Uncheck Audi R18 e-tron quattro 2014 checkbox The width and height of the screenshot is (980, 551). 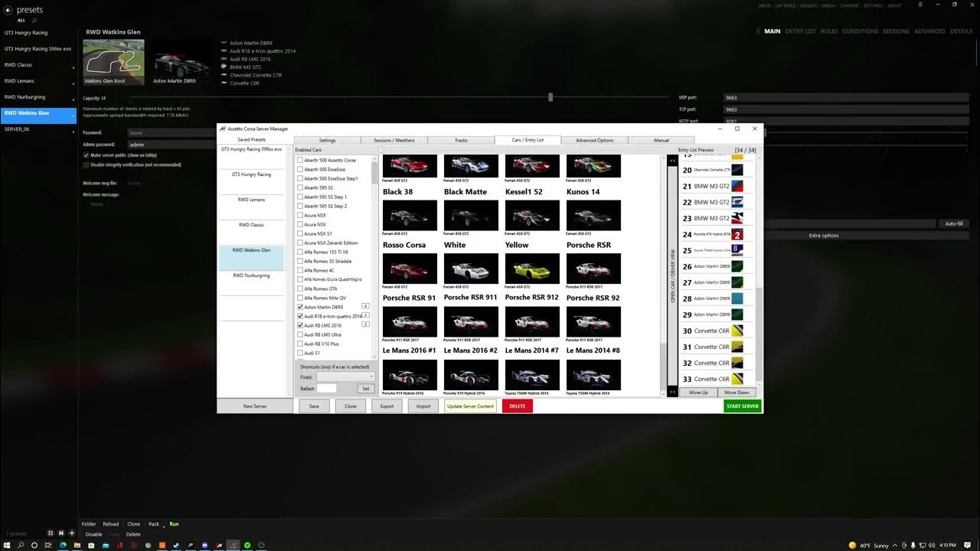click(300, 316)
